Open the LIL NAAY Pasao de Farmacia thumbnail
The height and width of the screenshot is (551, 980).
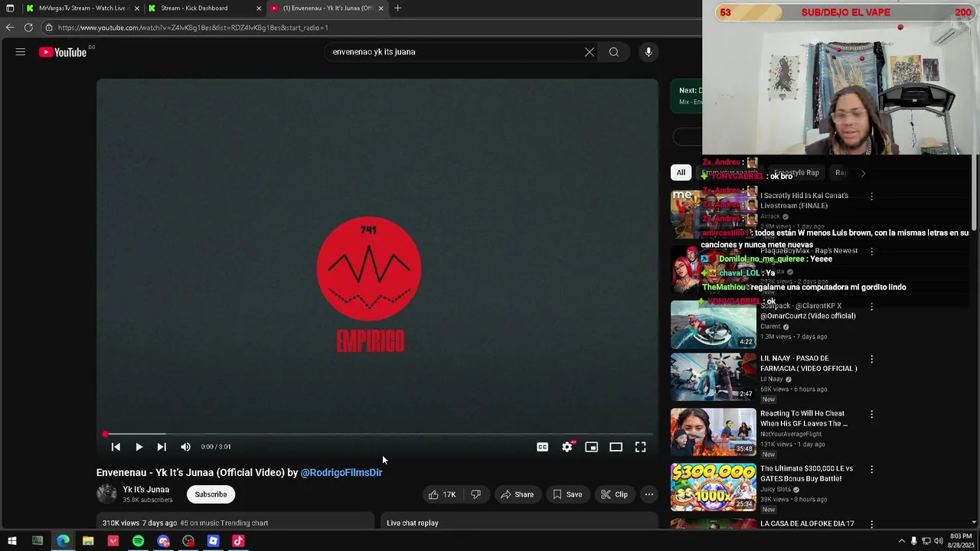[714, 377]
